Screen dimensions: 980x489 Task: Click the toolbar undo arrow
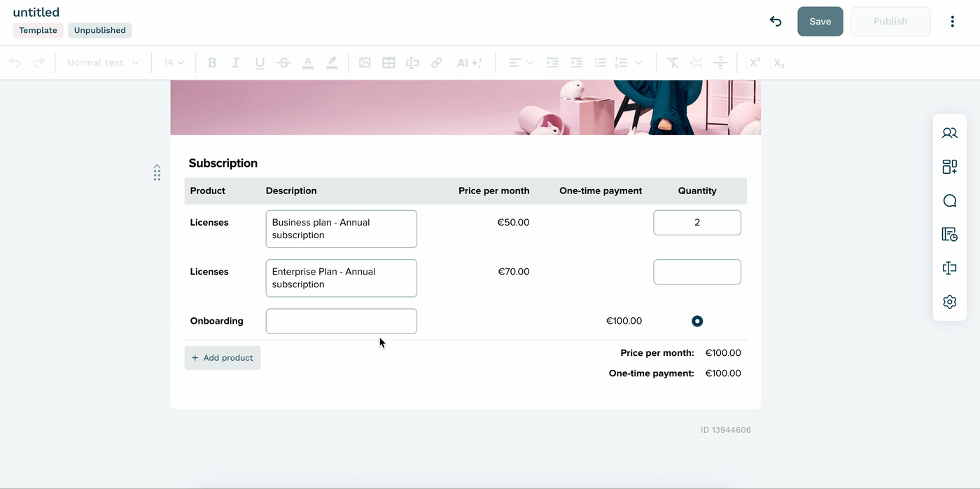coord(15,62)
